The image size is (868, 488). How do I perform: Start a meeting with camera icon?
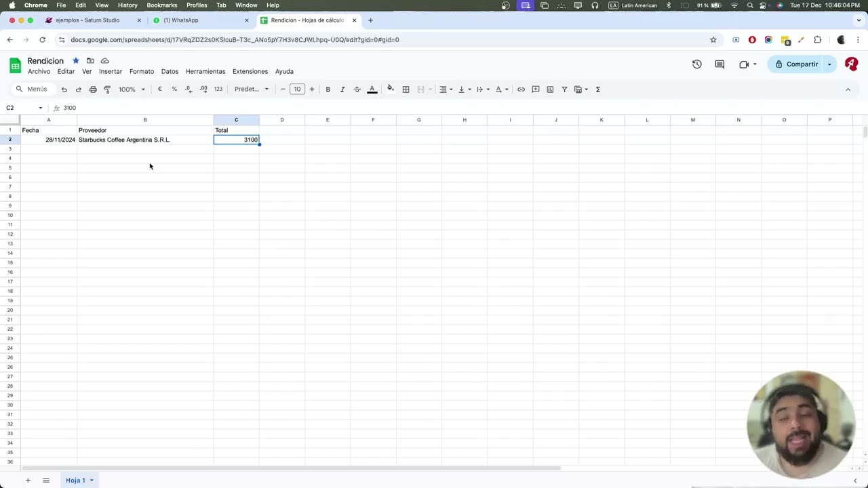click(x=745, y=64)
